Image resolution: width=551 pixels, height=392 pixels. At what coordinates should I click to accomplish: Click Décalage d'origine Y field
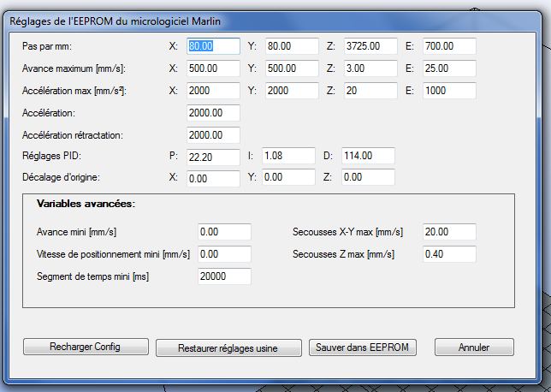(x=288, y=177)
